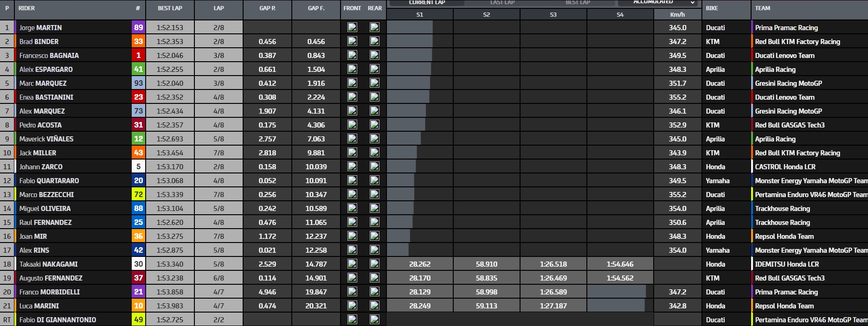Click Aleix Espargaro's front tyre icon
This screenshot has width=868, height=326.
click(x=352, y=69)
